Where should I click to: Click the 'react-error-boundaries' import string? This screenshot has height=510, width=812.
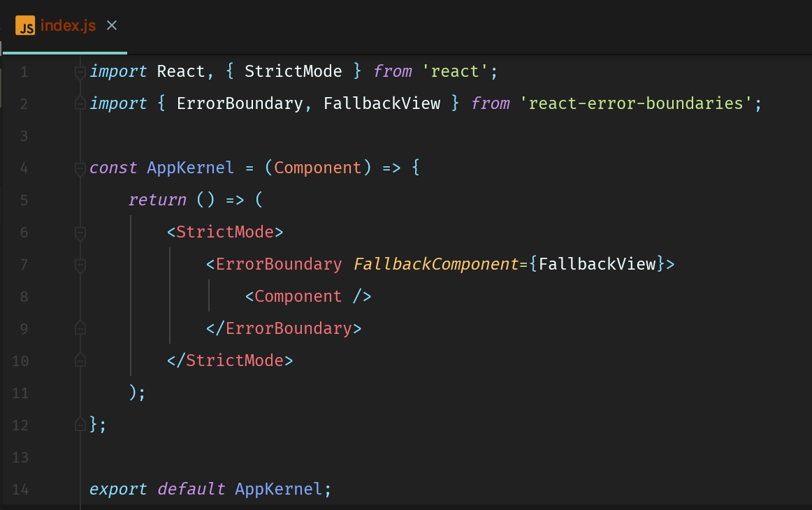(x=635, y=103)
